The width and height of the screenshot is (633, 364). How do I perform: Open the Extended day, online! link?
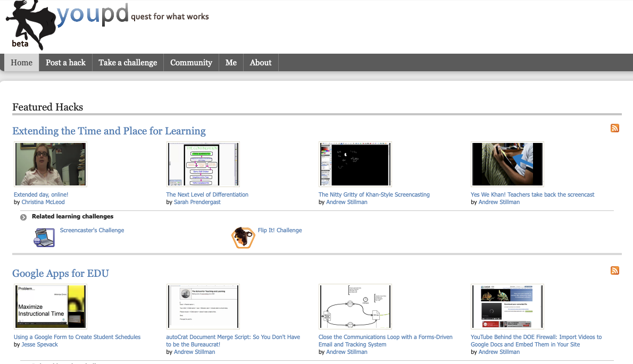(x=41, y=194)
